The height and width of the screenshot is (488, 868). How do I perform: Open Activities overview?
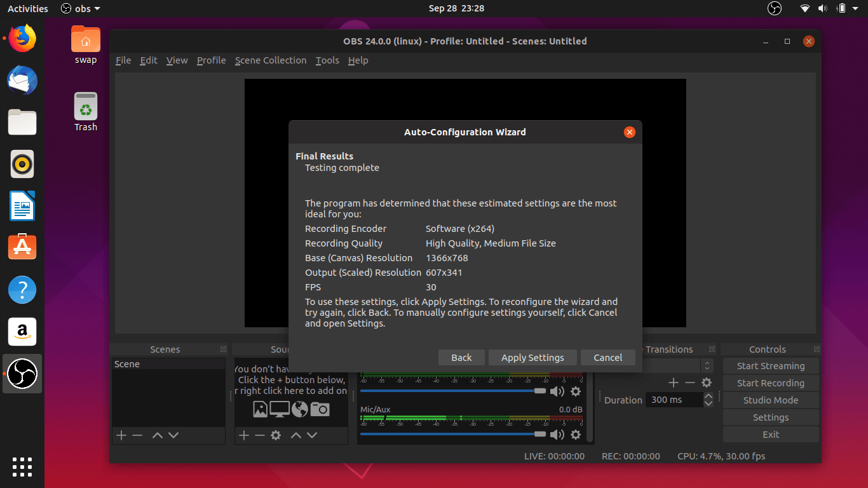27,8
